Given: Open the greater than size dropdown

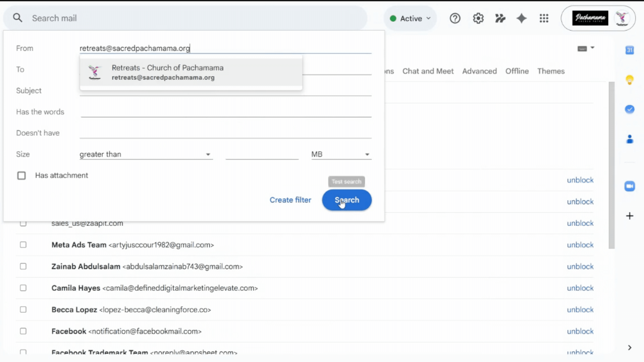Looking at the screenshot, I should tap(146, 154).
